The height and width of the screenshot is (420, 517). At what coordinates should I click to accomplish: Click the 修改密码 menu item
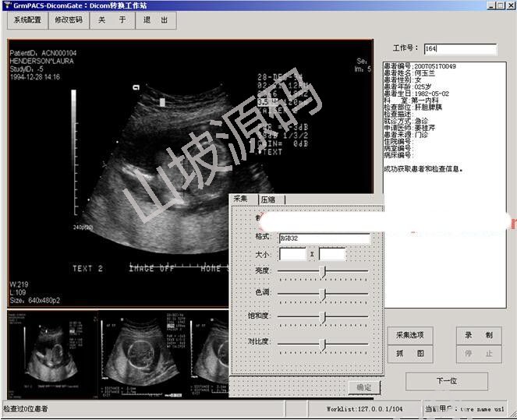coord(69,20)
